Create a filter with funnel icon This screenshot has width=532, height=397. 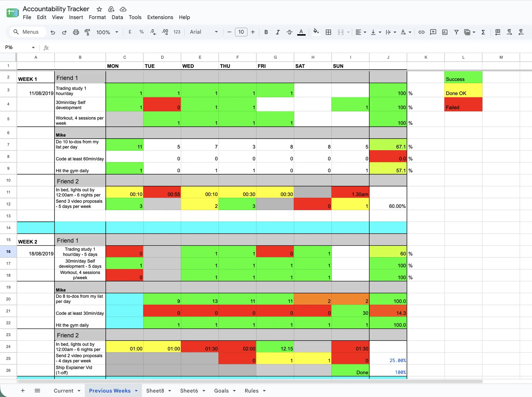pos(456,32)
